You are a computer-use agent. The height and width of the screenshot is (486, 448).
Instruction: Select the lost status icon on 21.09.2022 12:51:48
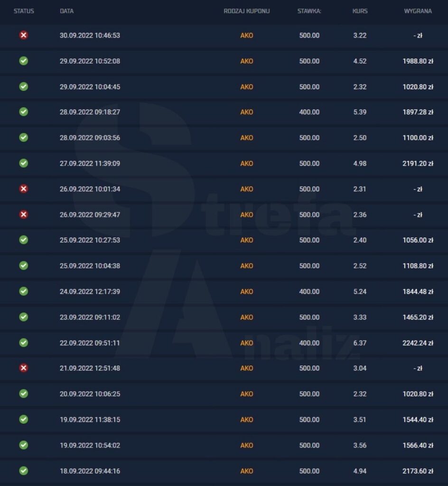coord(24,368)
